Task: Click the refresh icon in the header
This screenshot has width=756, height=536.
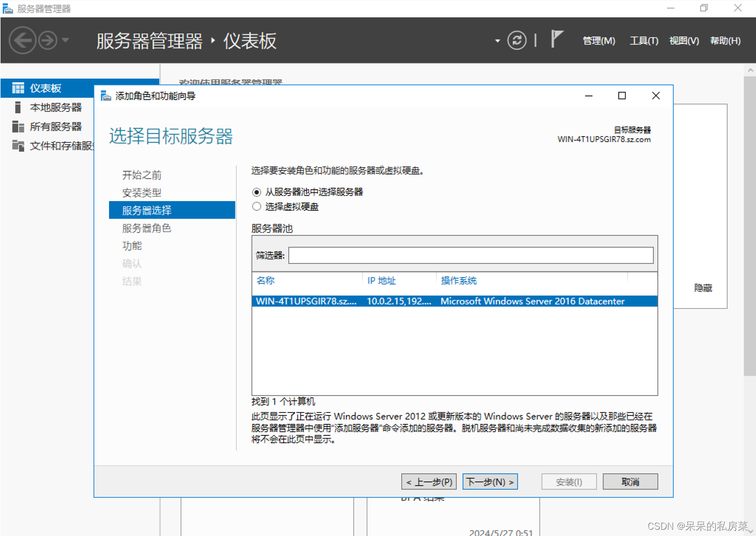Action: coord(517,40)
